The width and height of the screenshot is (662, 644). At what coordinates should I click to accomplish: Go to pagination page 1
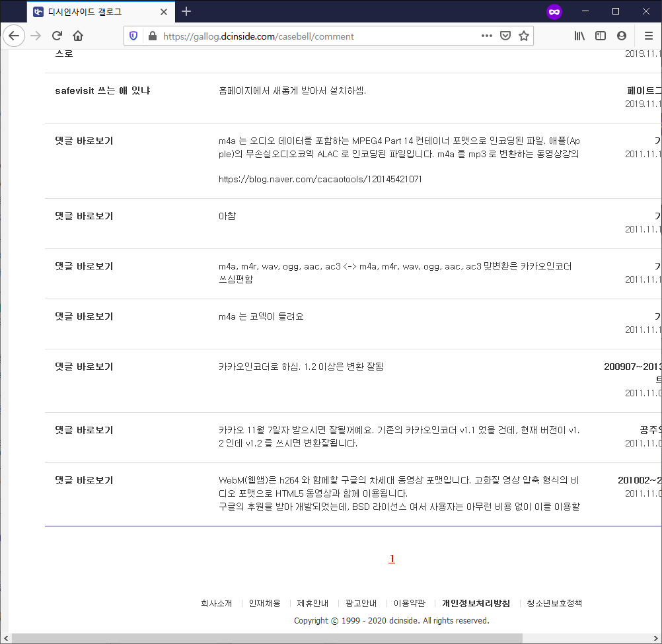392,559
